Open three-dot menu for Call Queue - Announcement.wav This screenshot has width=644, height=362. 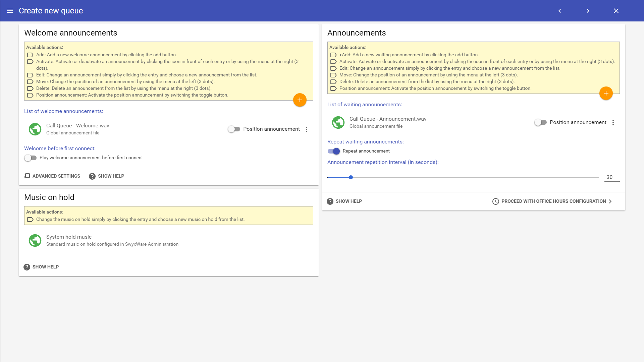tap(613, 123)
